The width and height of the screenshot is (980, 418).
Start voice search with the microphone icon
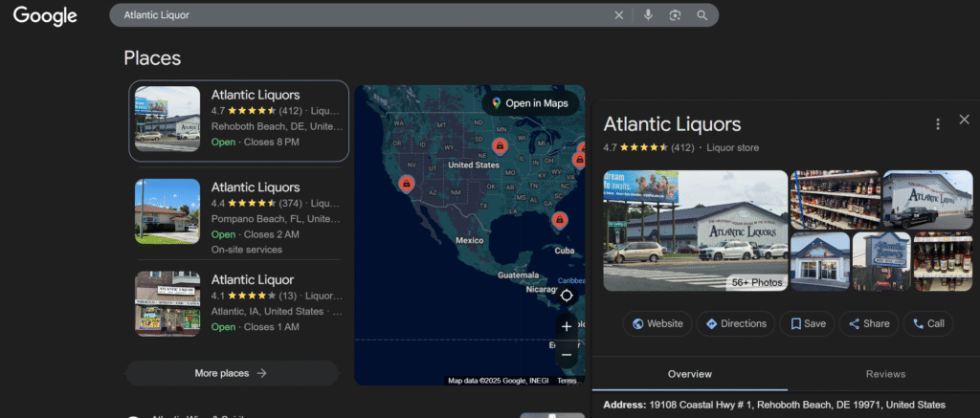[648, 15]
